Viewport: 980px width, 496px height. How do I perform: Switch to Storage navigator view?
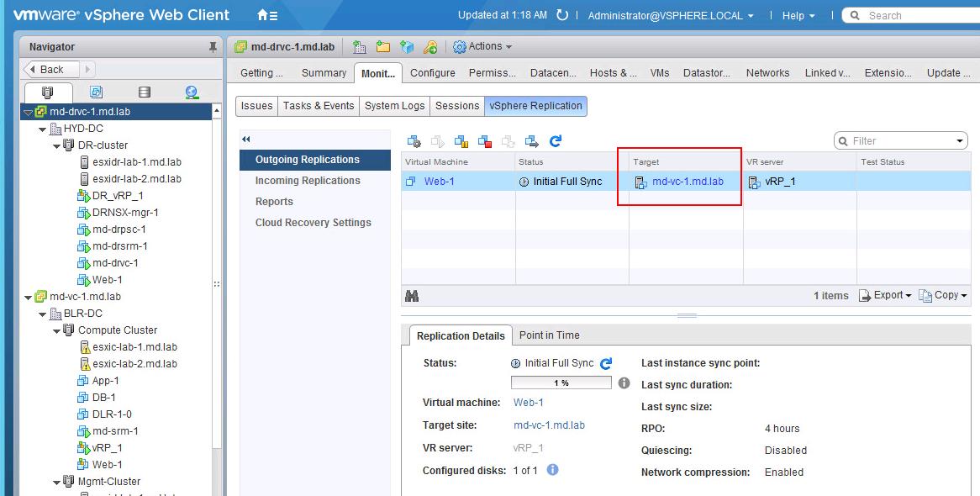[x=145, y=92]
